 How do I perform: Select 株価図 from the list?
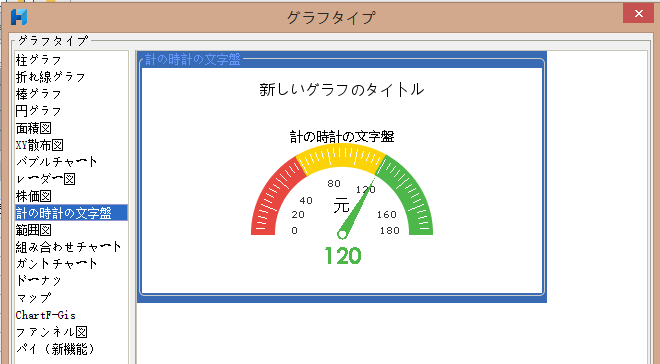tap(34, 196)
